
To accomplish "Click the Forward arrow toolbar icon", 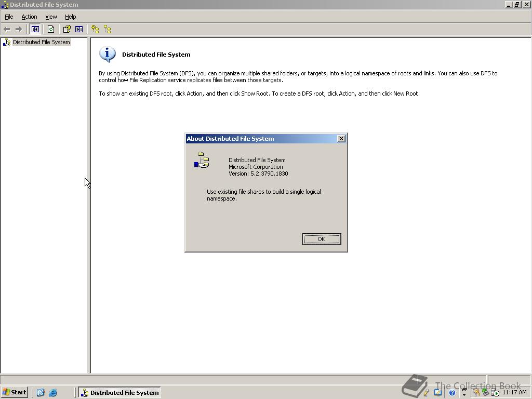I will (19, 29).
